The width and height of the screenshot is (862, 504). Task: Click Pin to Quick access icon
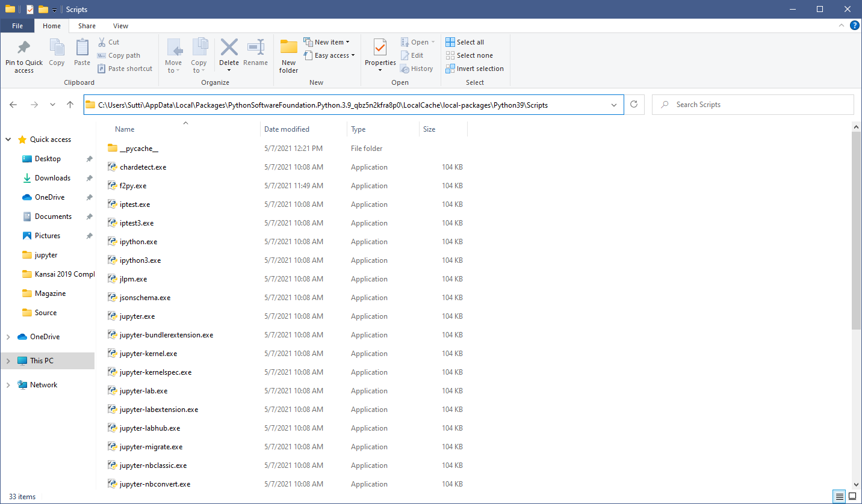pos(24,48)
